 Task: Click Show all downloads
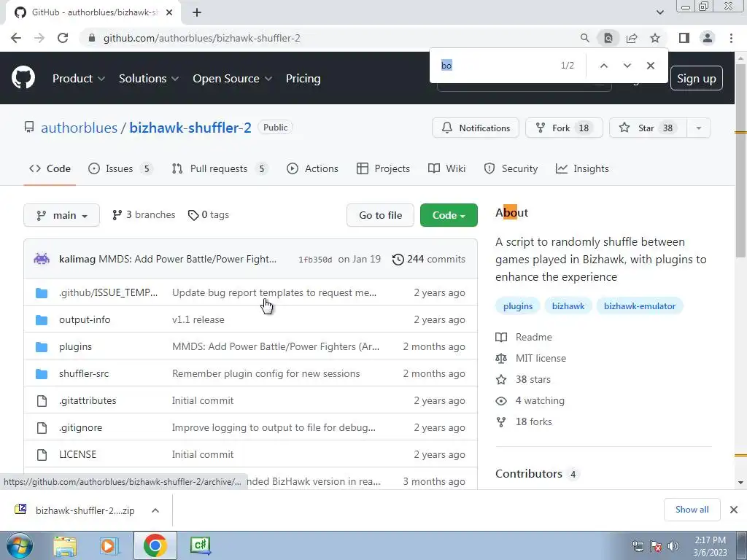[692, 510]
